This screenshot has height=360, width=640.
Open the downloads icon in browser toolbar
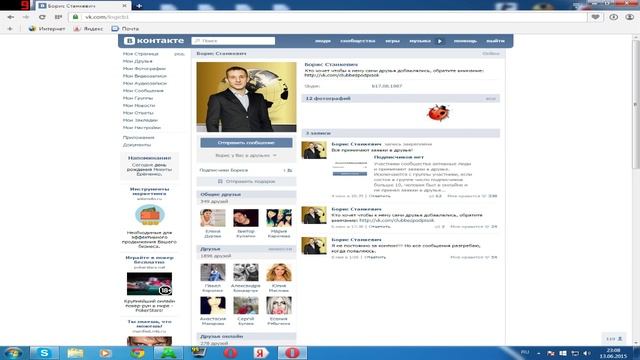[x=613, y=17]
